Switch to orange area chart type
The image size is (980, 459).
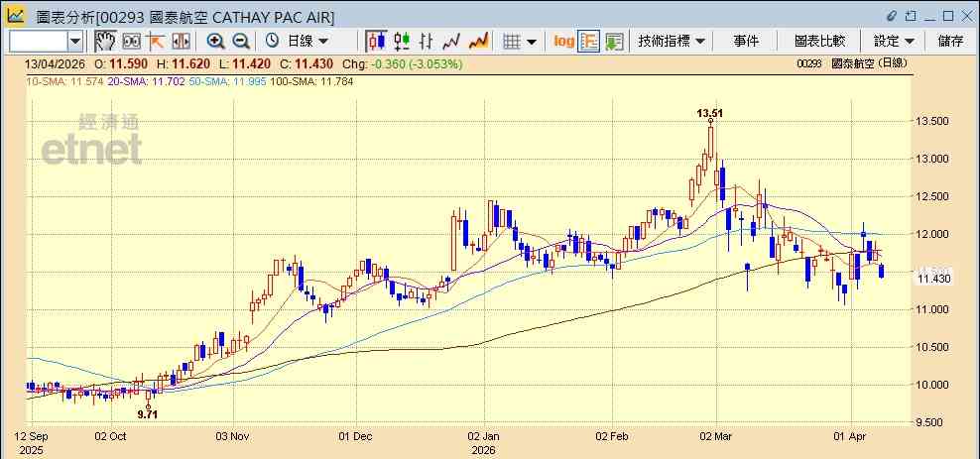[478, 42]
